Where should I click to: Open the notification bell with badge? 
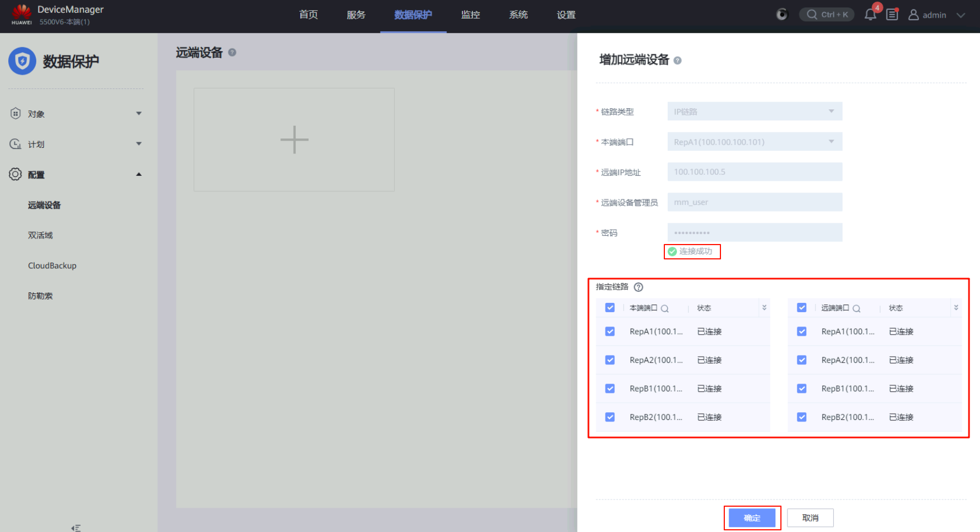click(x=870, y=15)
